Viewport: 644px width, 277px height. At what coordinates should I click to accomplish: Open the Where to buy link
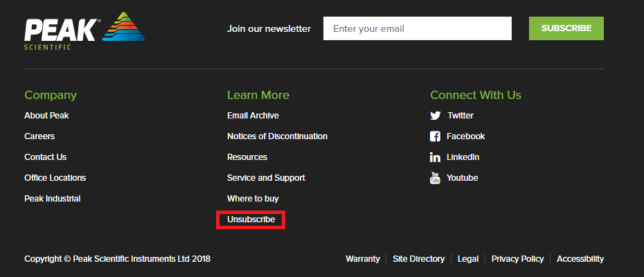[253, 199]
